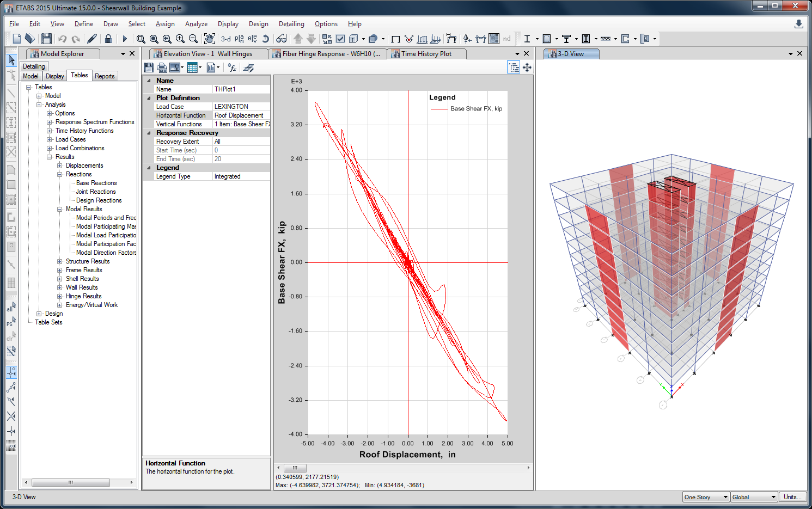The image size is (812, 509).
Task: Click the save icon in Time History Plot toolbar
Action: point(149,68)
